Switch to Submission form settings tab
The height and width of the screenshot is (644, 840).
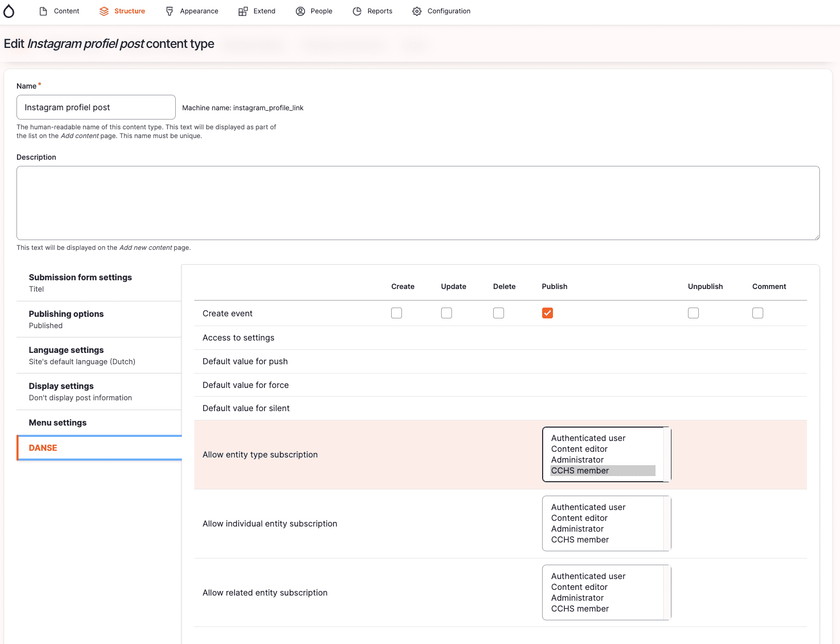tap(99, 283)
